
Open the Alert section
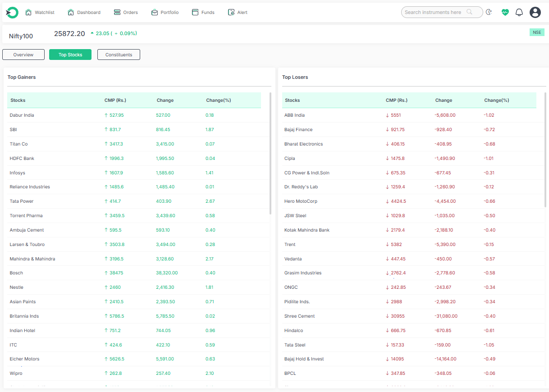[x=238, y=13]
